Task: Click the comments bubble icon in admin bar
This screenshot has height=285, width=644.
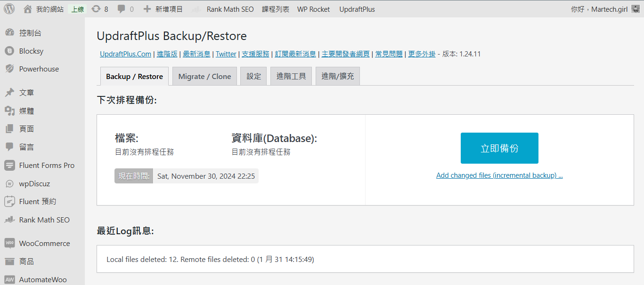Action: coord(122,9)
